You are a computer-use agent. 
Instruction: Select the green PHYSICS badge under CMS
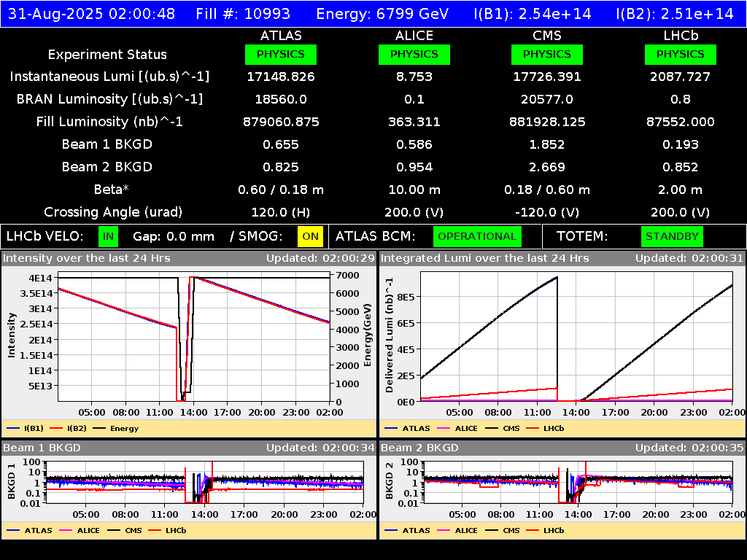click(x=547, y=54)
